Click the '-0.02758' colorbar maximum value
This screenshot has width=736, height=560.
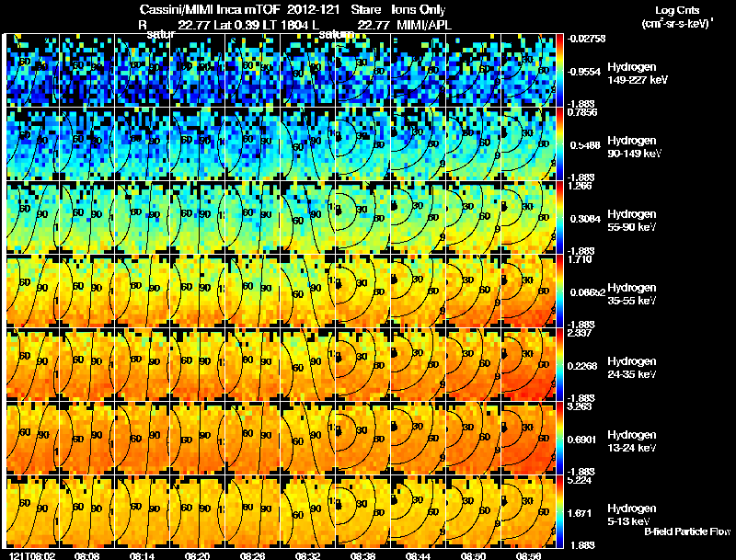(586, 39)
